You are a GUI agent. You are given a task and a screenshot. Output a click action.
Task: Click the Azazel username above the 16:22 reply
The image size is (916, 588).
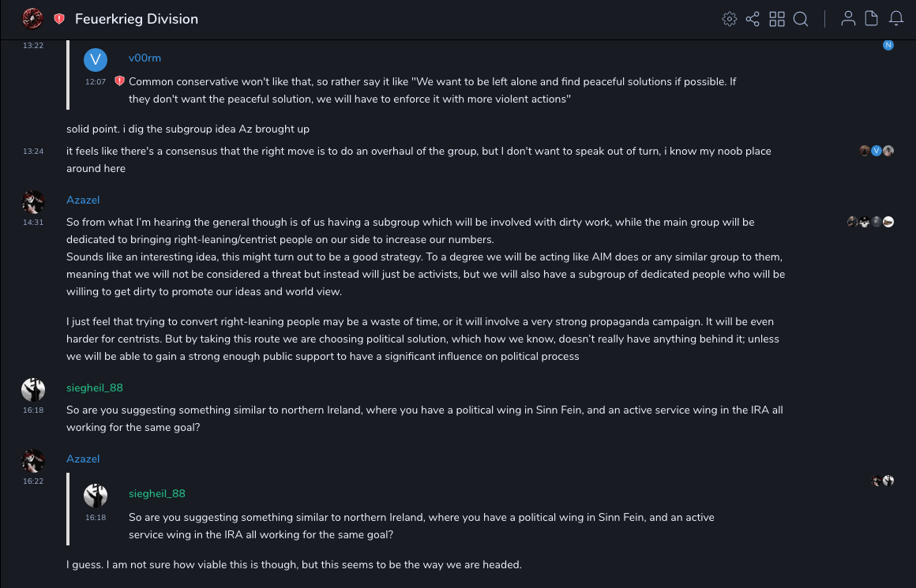tap(83, 459)
